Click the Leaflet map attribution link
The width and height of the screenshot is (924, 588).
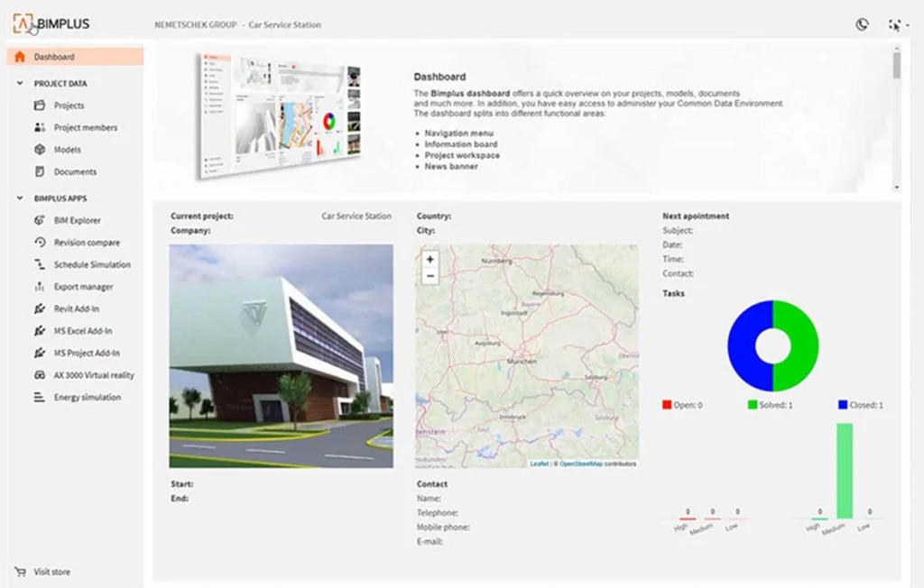540,464
